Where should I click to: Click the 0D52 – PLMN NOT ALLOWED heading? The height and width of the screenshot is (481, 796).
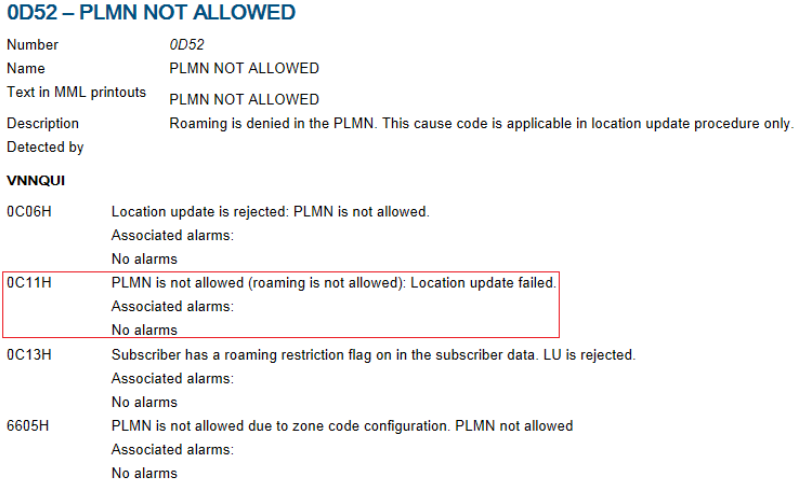click(x=151, y=12)
